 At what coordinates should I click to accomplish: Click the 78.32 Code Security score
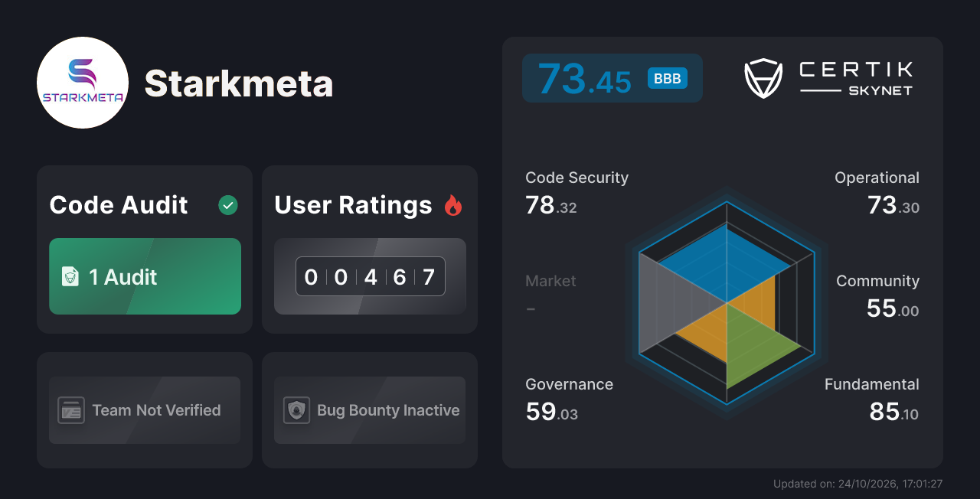click(551, 205)
